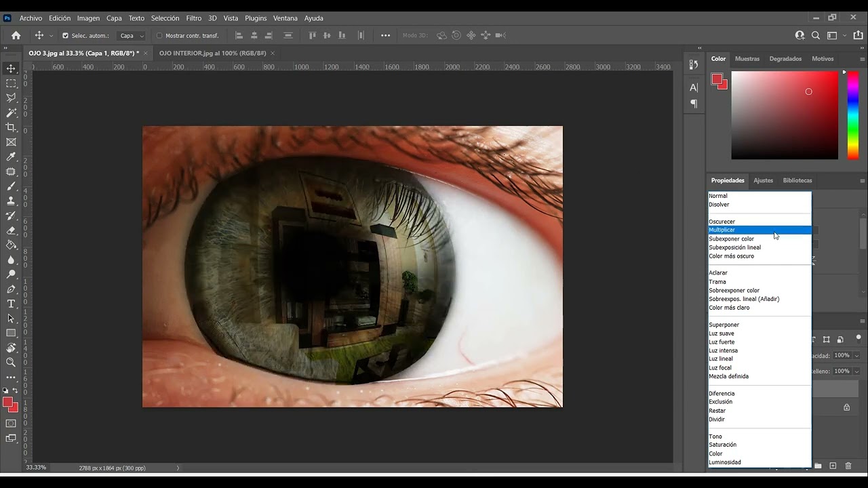
Task: Click the vertical hue spectrum slider
Action: coord(853,115)
